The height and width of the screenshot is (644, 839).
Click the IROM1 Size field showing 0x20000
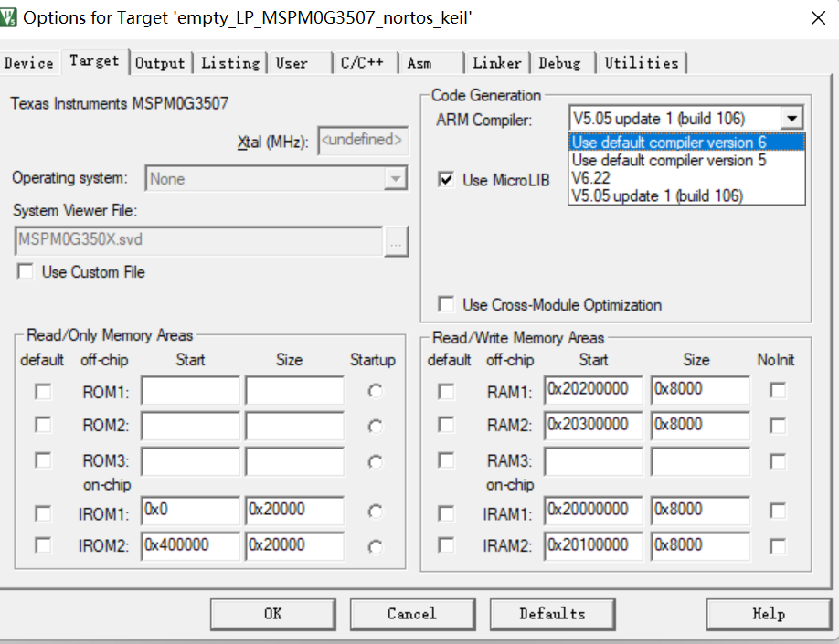point(295,511)
